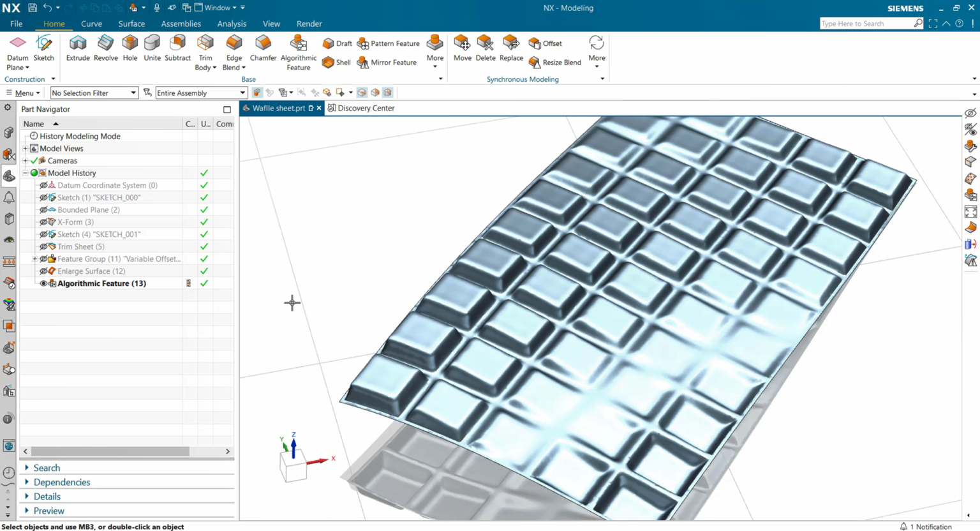
Task: Select the Extrude tool
Action: pyautogui.click(x=78, y=49)
